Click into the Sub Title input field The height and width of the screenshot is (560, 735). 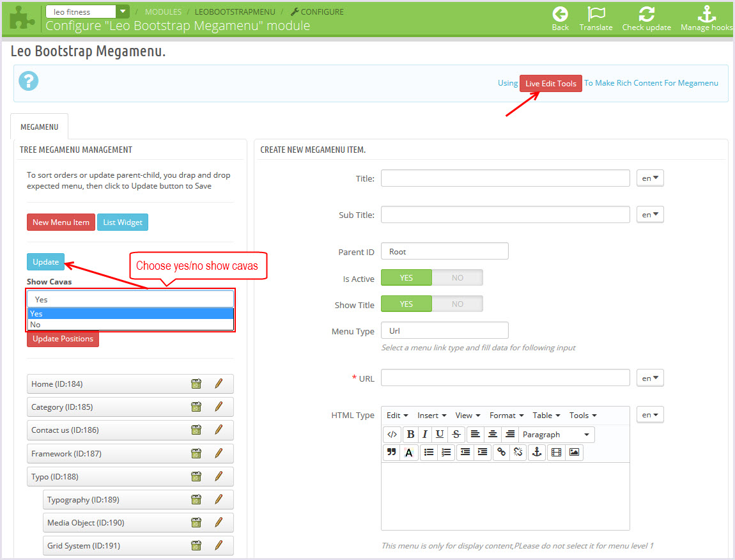506,214
